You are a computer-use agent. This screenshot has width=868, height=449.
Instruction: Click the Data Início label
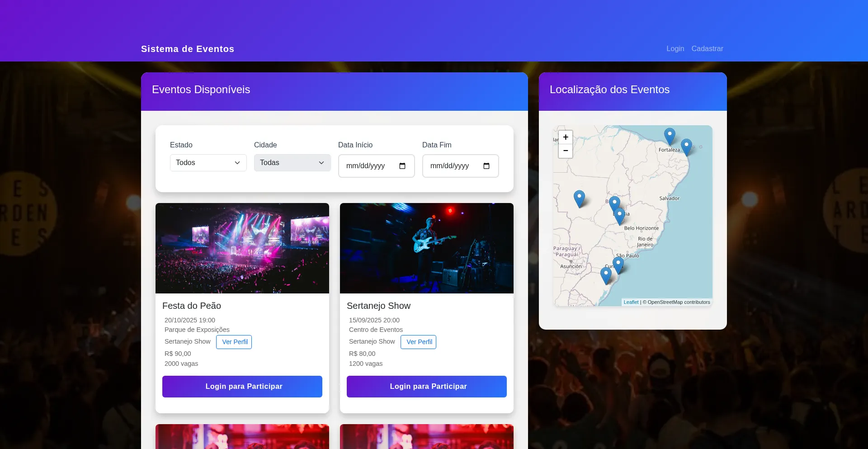355,145
